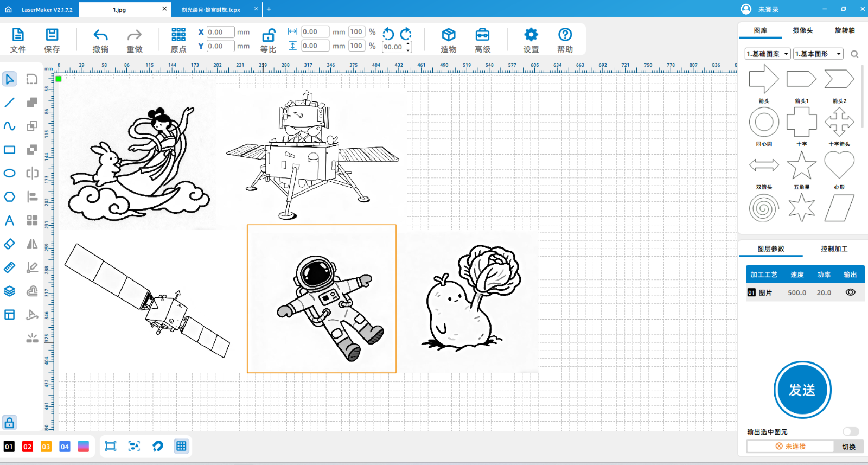Click the Undo (撤销) arrow icon

point(100,35)
